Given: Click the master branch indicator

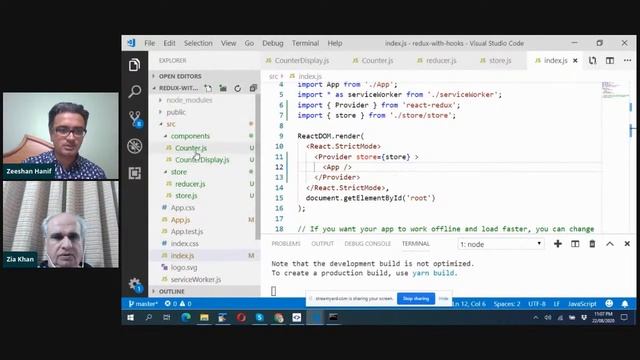Looking at the screenshot, I should point(142,304).
